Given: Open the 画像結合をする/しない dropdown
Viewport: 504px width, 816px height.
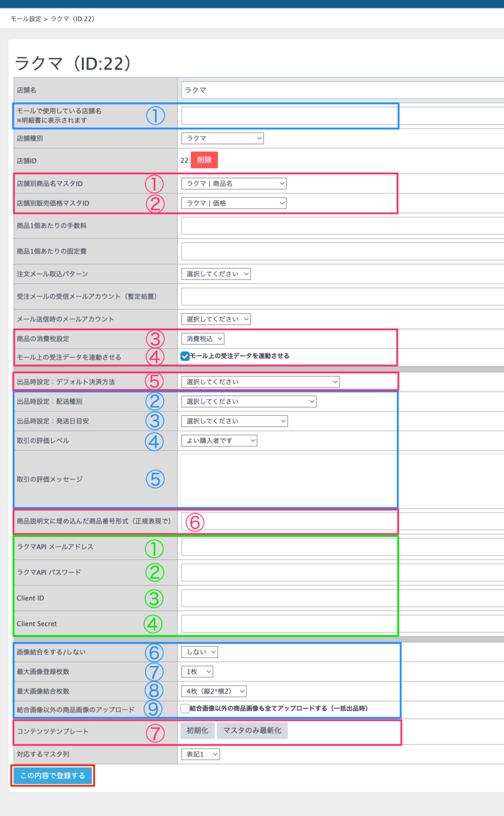Looking at the screenshot, I should pos(200,652).
